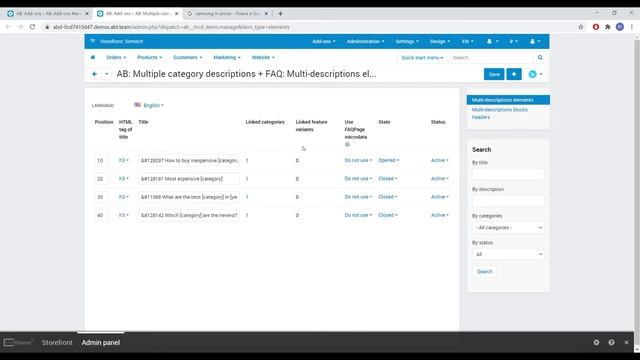The height and width of the screenshot is (360, 640).
Task: Change Active status for position 30
Action: [x=440, y=197]
